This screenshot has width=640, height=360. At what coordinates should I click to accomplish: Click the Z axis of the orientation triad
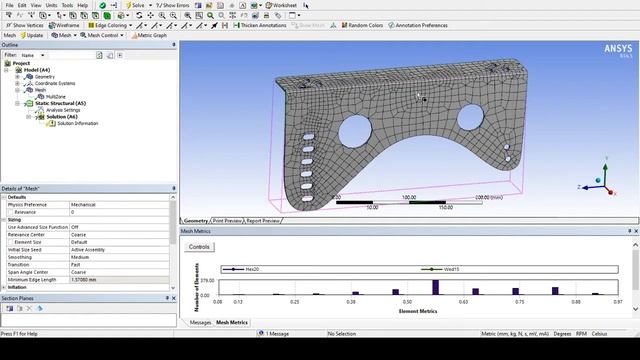587,187
